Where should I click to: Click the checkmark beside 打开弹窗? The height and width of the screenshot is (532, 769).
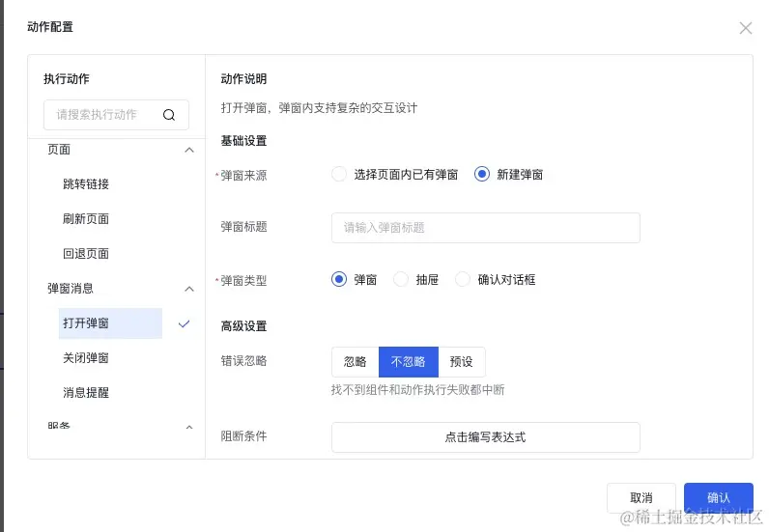click(184, 323)
